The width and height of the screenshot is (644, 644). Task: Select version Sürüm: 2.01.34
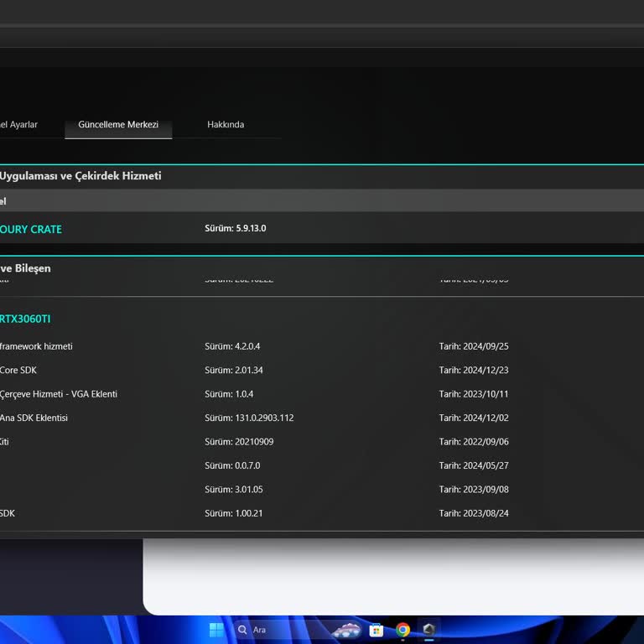(234, 370)
